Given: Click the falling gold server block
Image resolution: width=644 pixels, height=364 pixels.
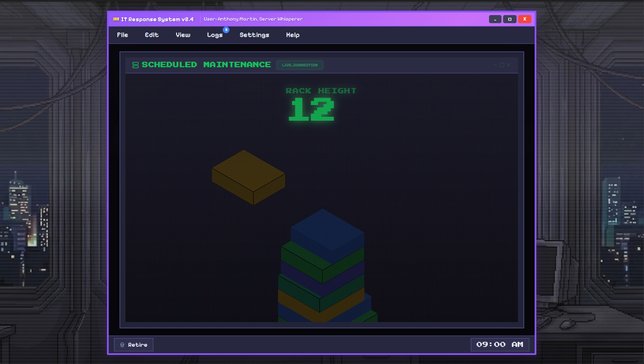Looking at the screenshot, I should (x=248, y=175).
